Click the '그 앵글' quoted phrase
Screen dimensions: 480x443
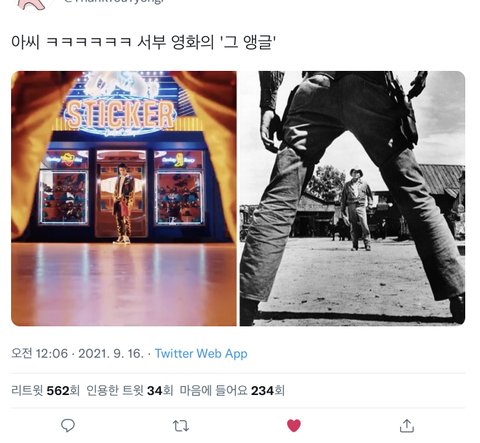[x=248, y=42]
